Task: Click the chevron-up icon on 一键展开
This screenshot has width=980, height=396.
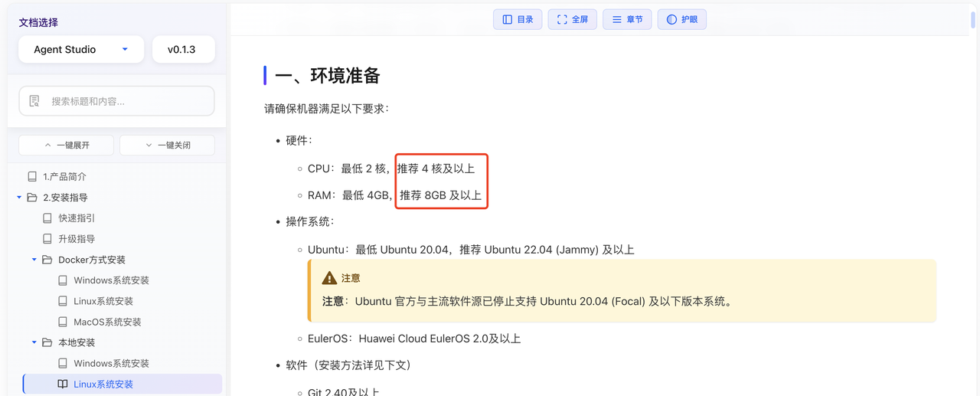Action: point(48,145)
